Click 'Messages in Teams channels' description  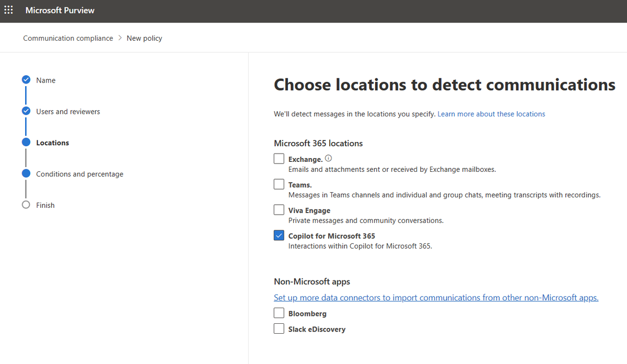point(445,195)
